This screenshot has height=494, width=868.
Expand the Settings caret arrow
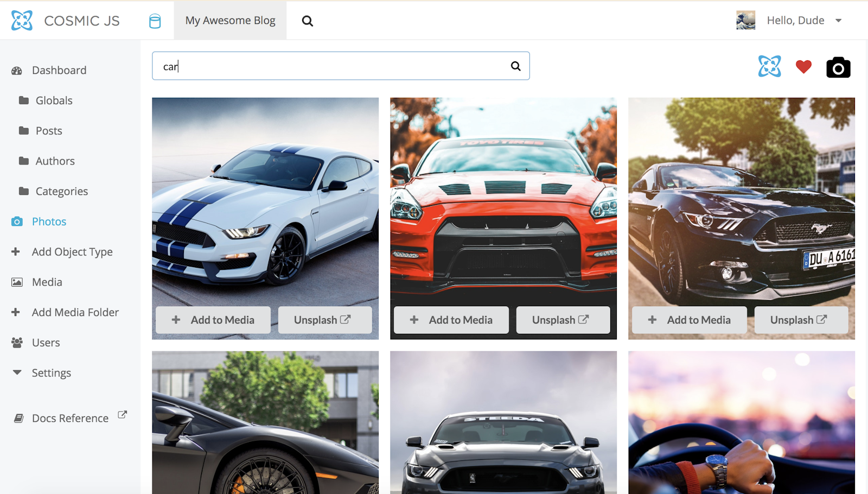click(17, 372)
